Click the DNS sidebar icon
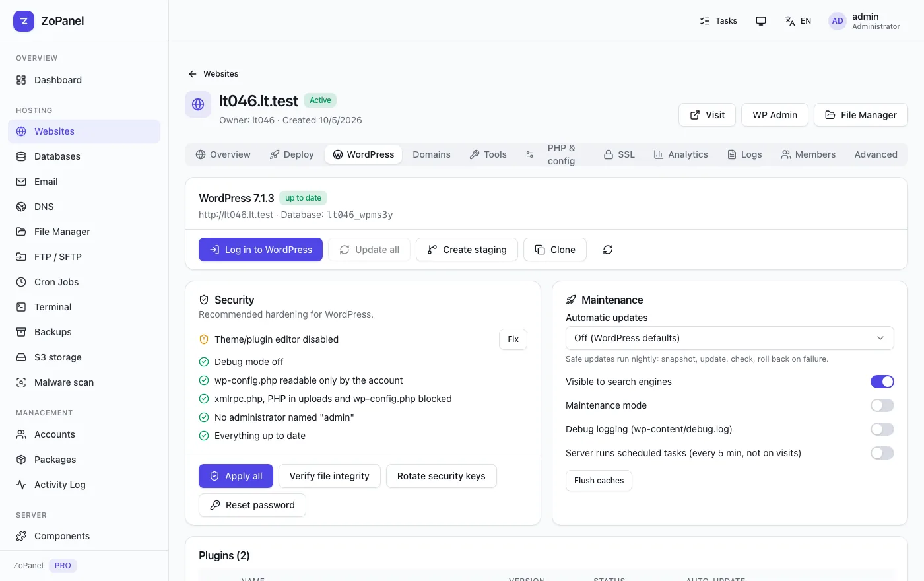Viewport: 924px width, 581px height. 21,207
